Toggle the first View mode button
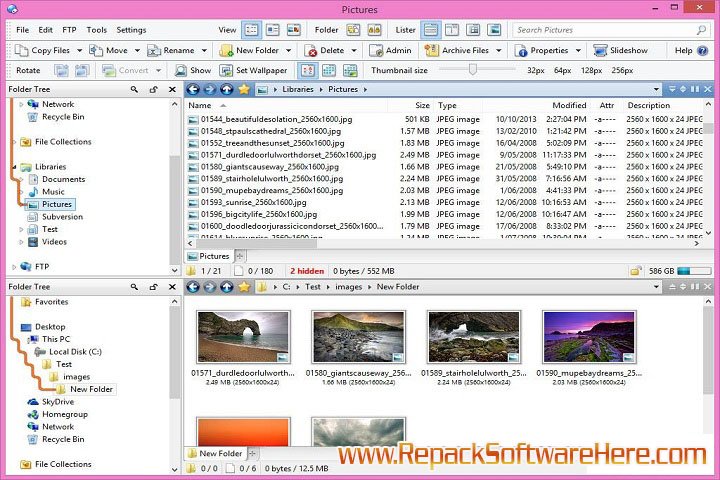720x480 pixels. (x=251, y=30)
